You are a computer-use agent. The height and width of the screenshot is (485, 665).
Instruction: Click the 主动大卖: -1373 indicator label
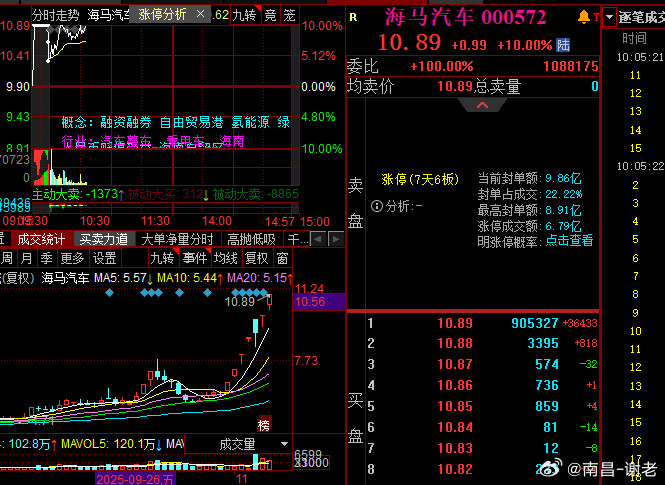pyautogui.click(x=75, y=194)
